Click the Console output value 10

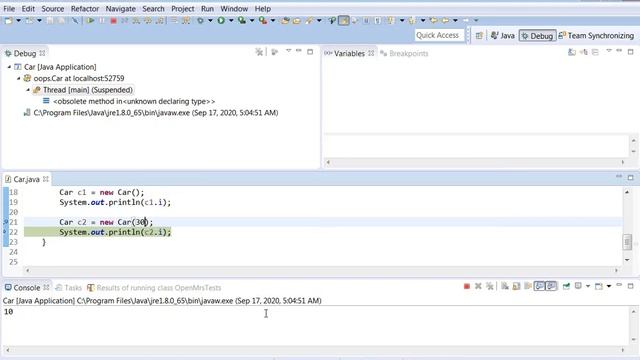coord(8,312)
